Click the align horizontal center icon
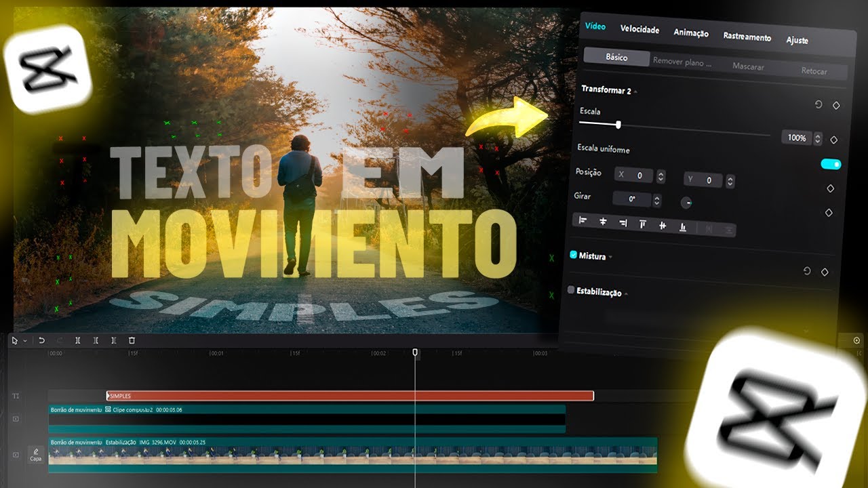 tap(603, 222)
